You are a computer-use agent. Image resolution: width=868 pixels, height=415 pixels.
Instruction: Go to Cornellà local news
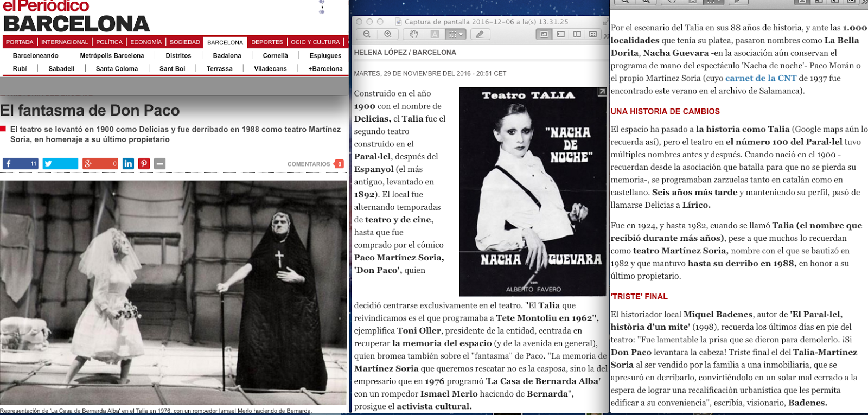276,56
